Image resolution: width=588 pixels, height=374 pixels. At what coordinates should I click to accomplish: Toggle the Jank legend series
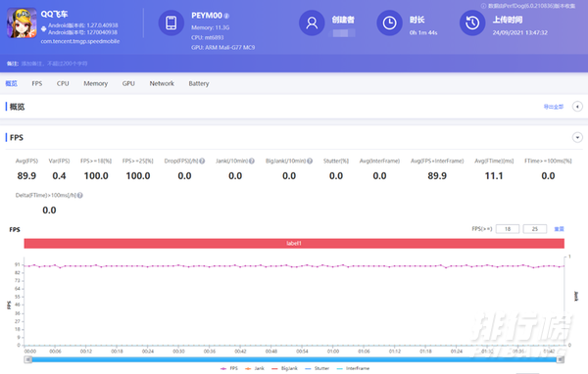point(255,368)
